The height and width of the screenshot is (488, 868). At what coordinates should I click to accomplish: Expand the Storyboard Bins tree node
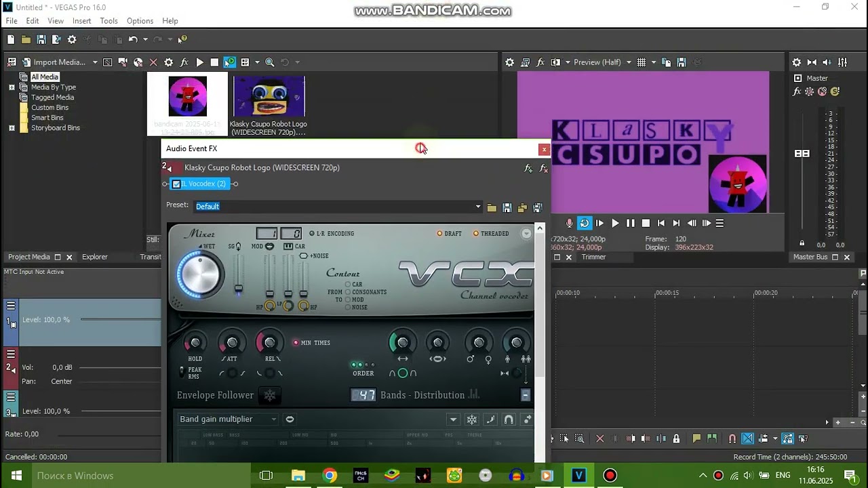pyautogui.click(x=12, y=128)
